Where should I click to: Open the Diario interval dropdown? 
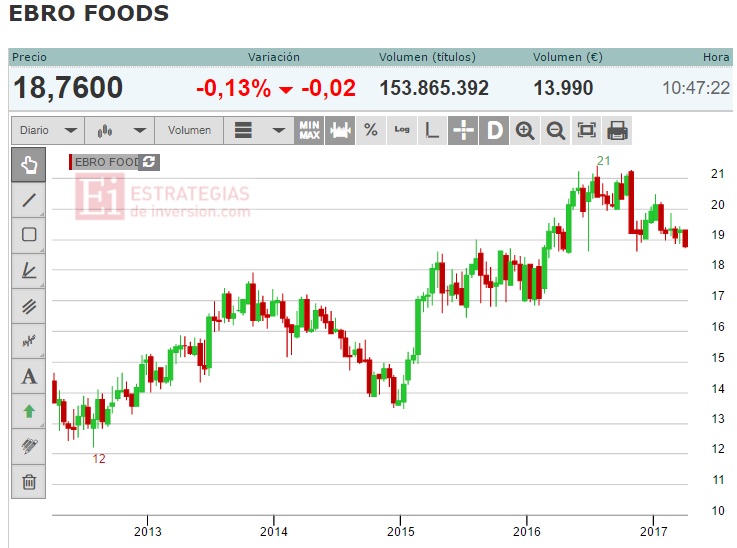[x=48, y=130]
